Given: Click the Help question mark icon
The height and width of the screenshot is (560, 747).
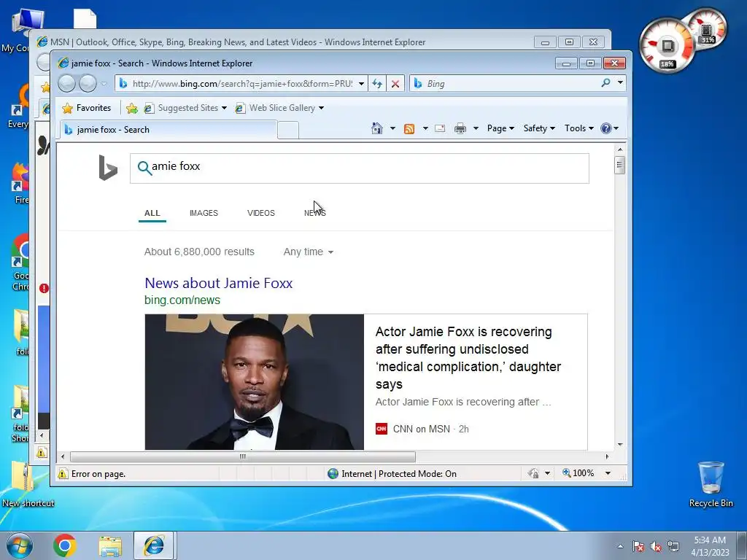Looking at the screenshot, I should [606, 128].
